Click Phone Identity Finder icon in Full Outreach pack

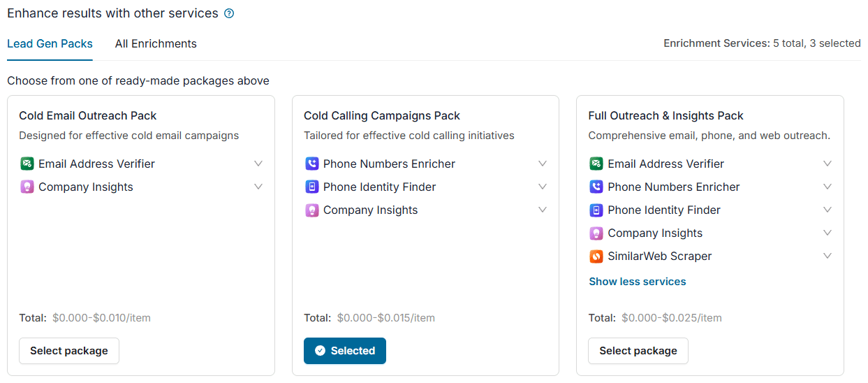[x=596, y=210]
